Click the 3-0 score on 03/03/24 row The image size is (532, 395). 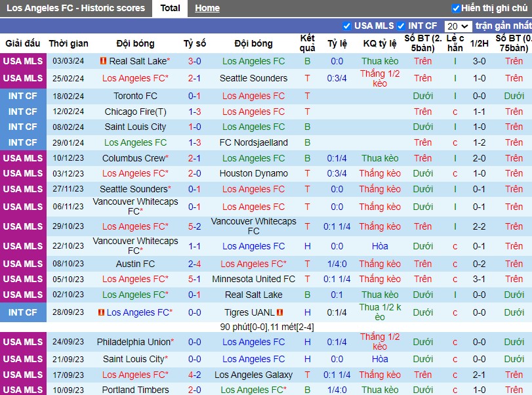click(194, 61)
